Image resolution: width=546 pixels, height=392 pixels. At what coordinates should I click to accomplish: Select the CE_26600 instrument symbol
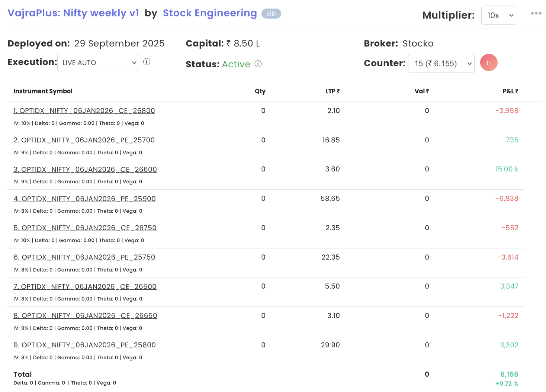(x=85, y=170)
